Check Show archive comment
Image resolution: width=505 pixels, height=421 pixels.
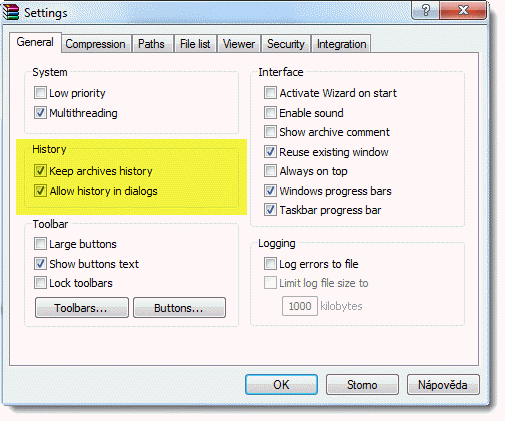click(270, 132)
